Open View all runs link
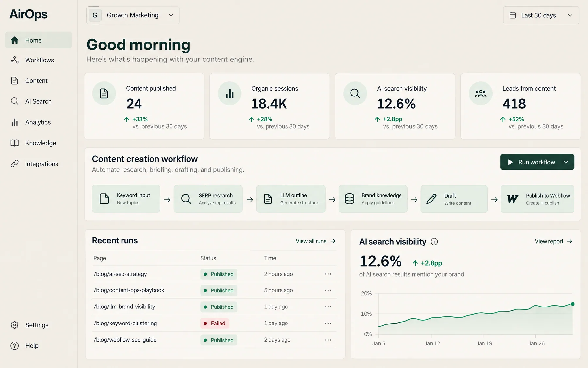 (316, 241)
